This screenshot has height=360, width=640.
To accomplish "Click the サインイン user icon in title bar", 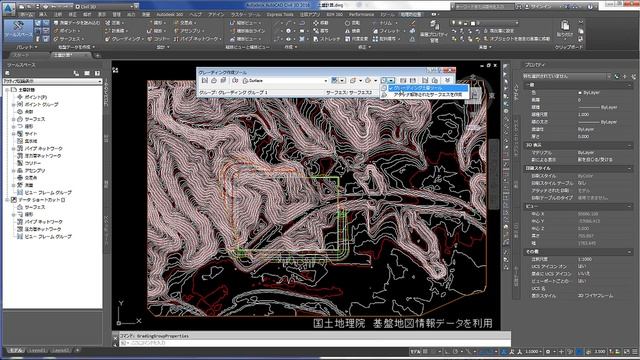I will (x=528, y=7).
